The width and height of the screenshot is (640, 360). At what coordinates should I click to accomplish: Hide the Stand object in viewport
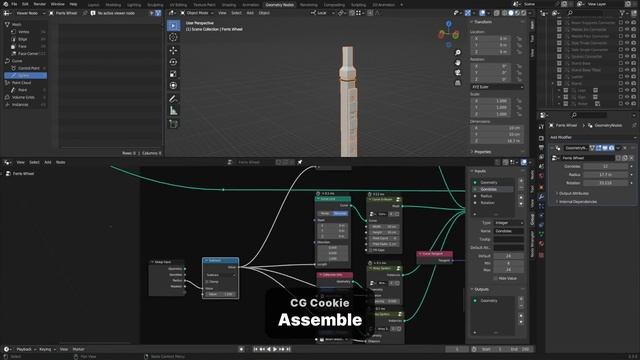click(x=627, y=83)
